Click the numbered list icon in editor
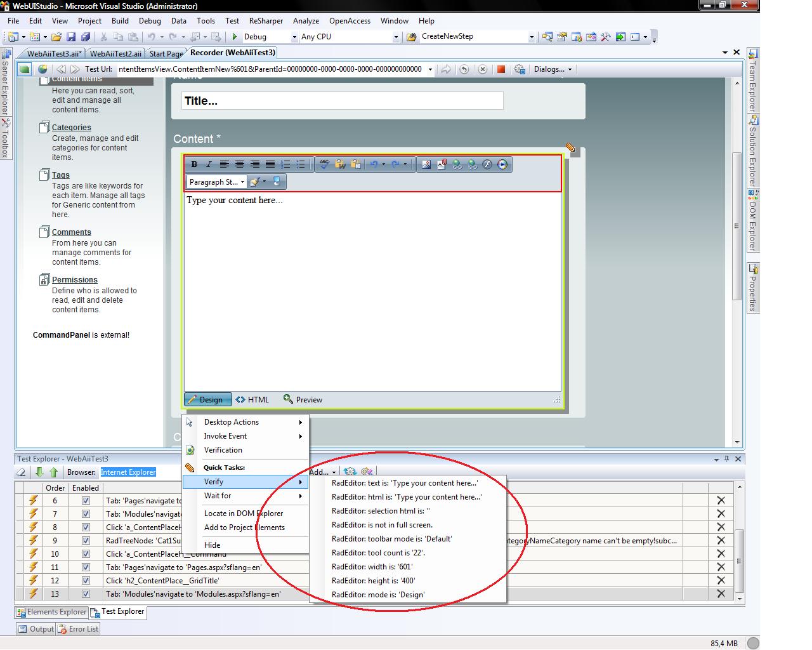812x650 pixels. click(285, 164)
